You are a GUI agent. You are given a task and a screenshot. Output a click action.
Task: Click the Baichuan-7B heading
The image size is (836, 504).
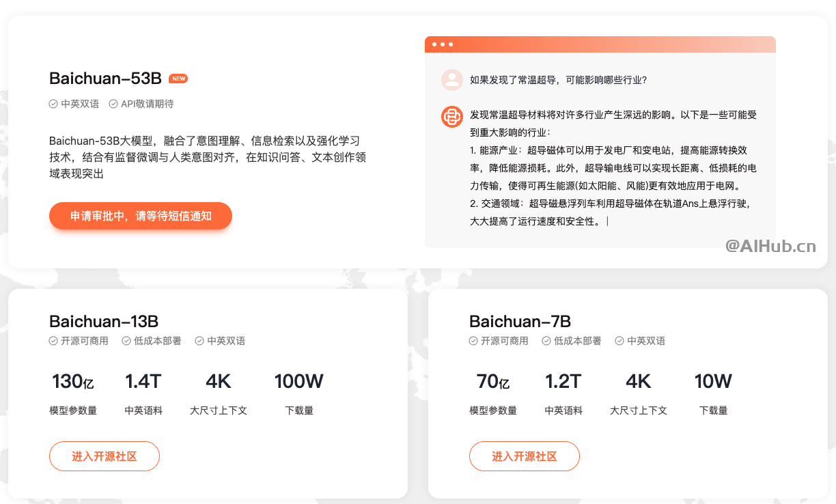coord(520,322)
